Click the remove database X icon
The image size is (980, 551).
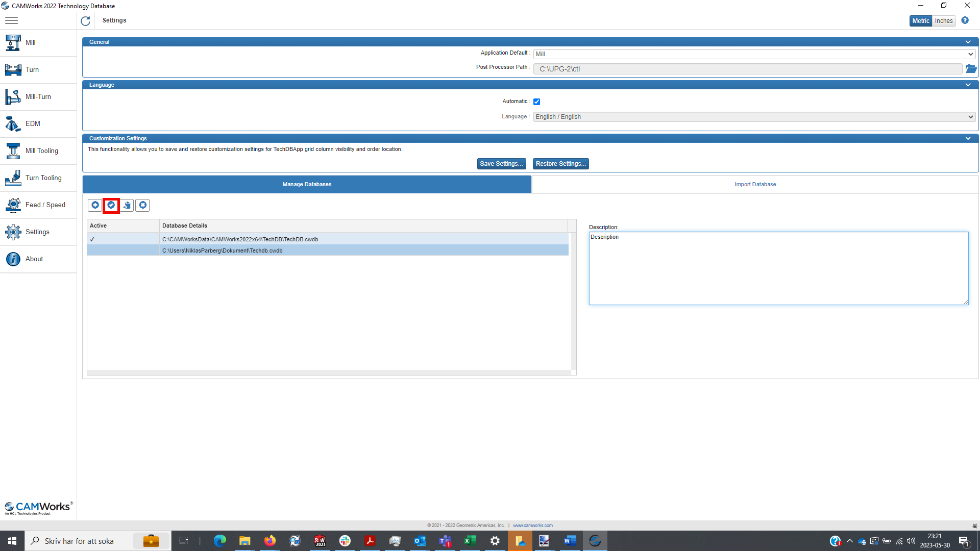point(143,205)
